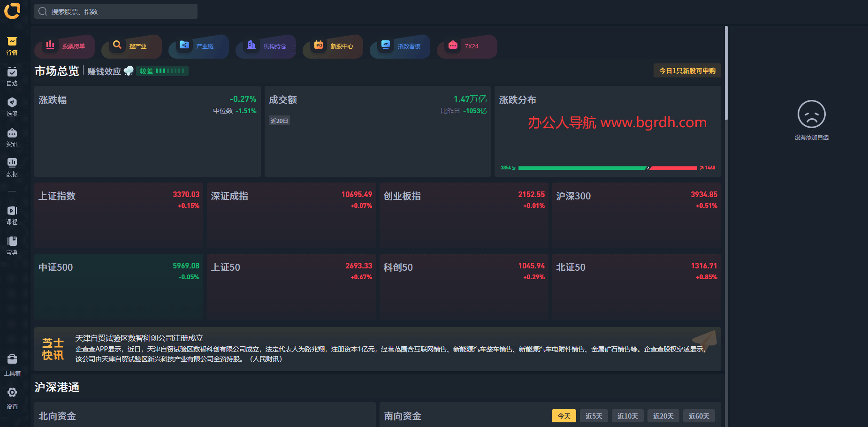This screenshot has height=427, width=868.
Task: Click the 近20日 turnover range tag
Action: pyautogui.click(x=279, y=121)
